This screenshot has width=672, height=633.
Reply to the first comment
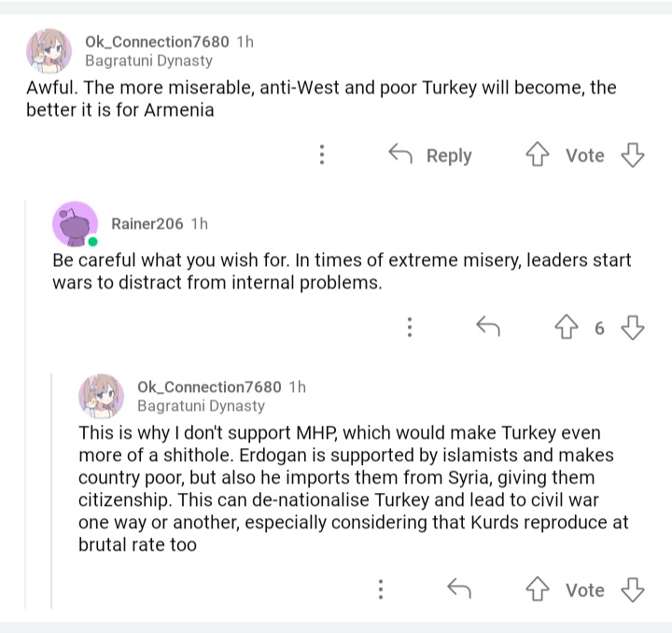point(430,155)
